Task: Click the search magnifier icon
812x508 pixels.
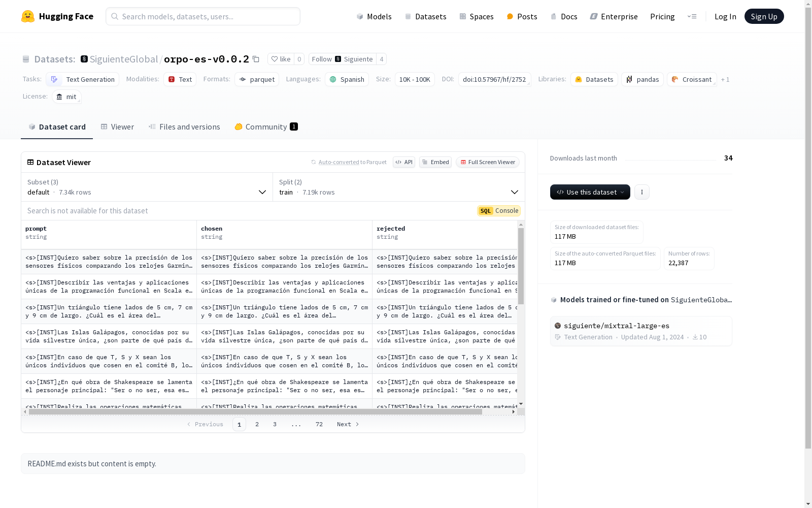Action: (115, 16)
